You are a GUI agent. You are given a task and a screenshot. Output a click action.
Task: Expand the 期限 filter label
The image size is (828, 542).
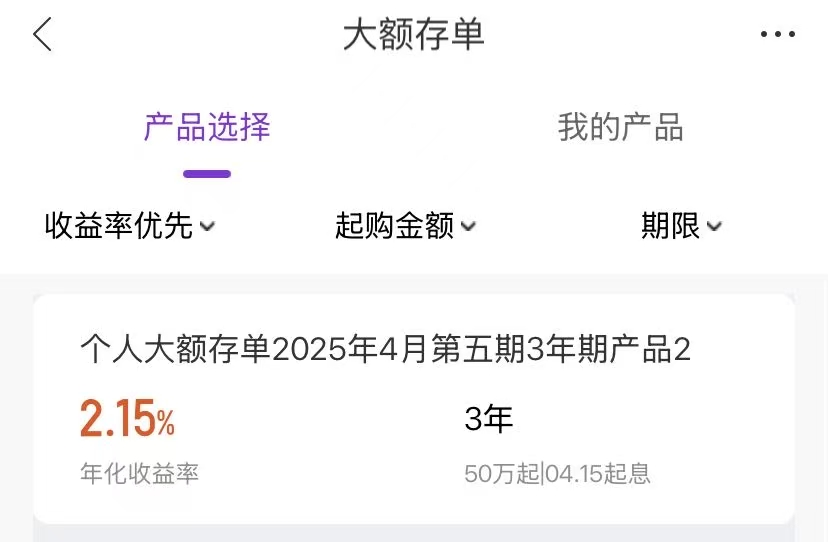click(x=670, y=226)
